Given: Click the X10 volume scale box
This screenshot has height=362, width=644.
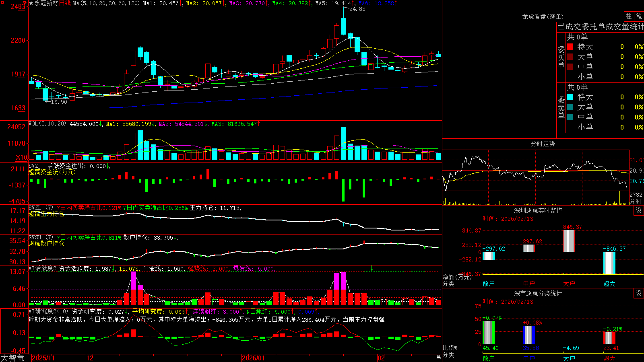Looking at the screenshot, I should [x=21, y=157].
